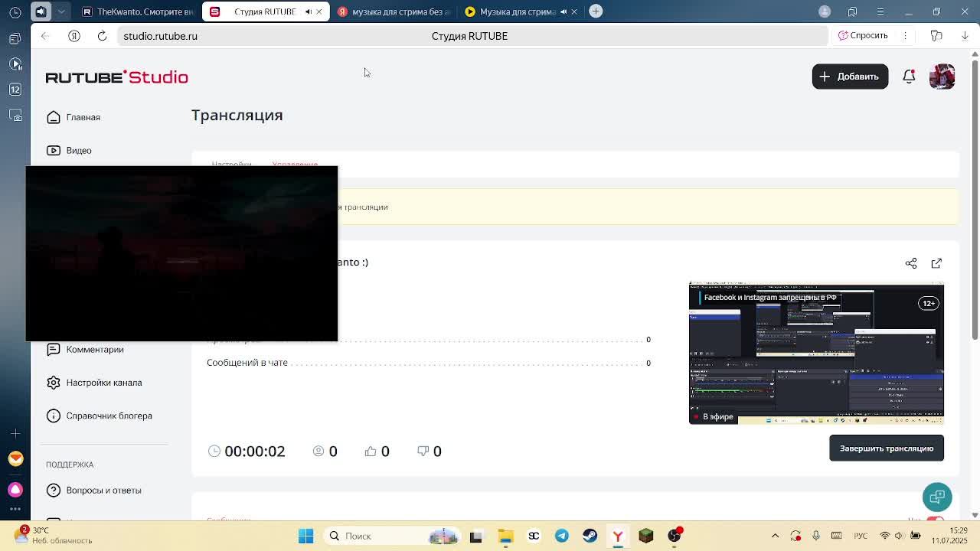Image resolution: width=980 pixels, height=551 pixels.
Task: Open the browser three-dot page menu
Action: (x=905, y=36)
